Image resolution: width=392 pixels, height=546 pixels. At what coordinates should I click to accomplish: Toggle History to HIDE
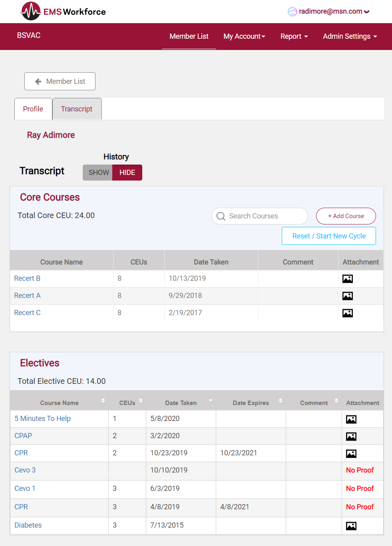click(x=127, y=173)
